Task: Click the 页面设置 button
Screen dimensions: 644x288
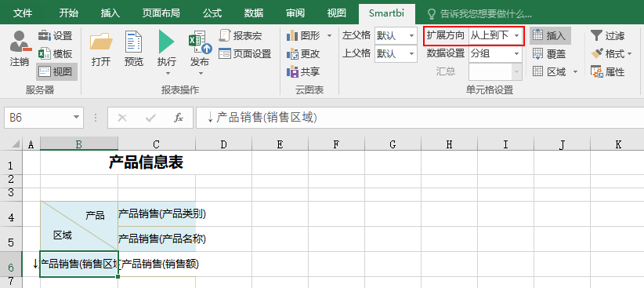Action: [245, 54]
